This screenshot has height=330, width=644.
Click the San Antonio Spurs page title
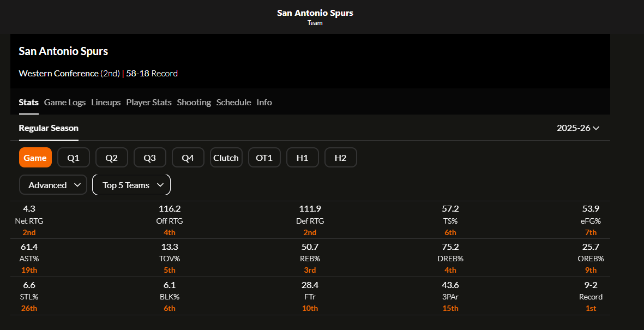point(315,13)
